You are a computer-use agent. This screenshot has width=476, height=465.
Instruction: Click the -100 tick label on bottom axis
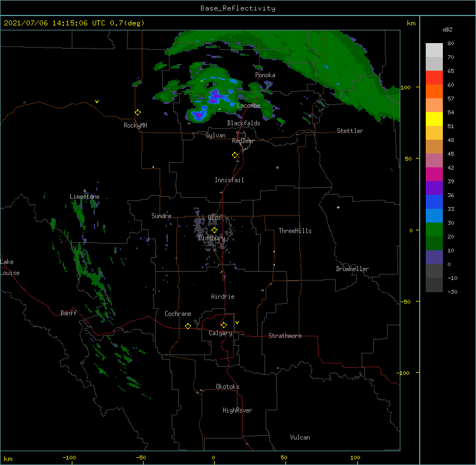point(69,458)
